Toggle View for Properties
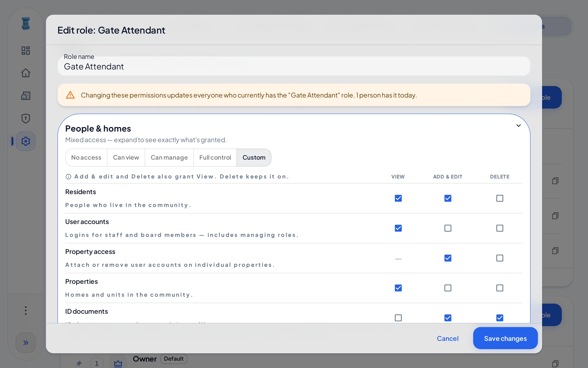Image resolution: width=588 pixels, height=368 pixels. pos(398,288)
